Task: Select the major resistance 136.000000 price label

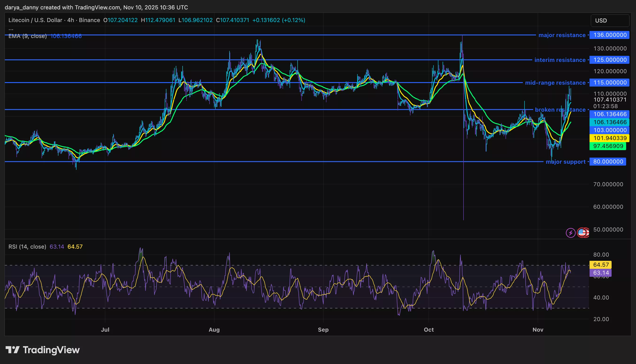Action: (x=609, y=35)
